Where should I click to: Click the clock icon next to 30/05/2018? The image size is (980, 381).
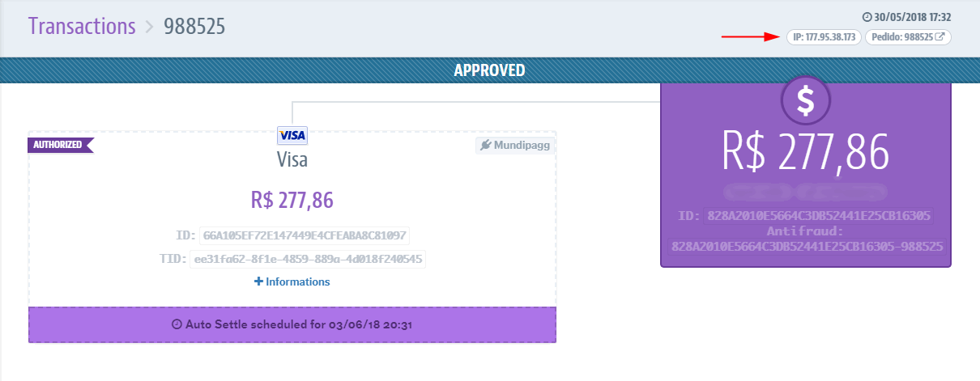(867, 17)
